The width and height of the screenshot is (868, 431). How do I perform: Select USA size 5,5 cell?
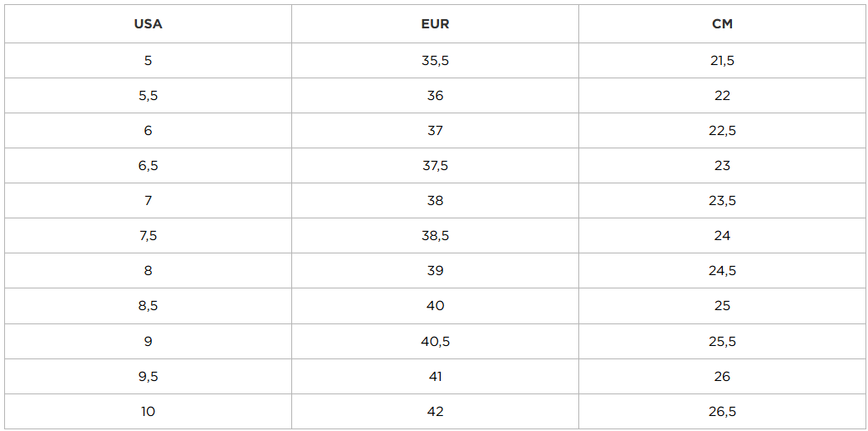148,96
